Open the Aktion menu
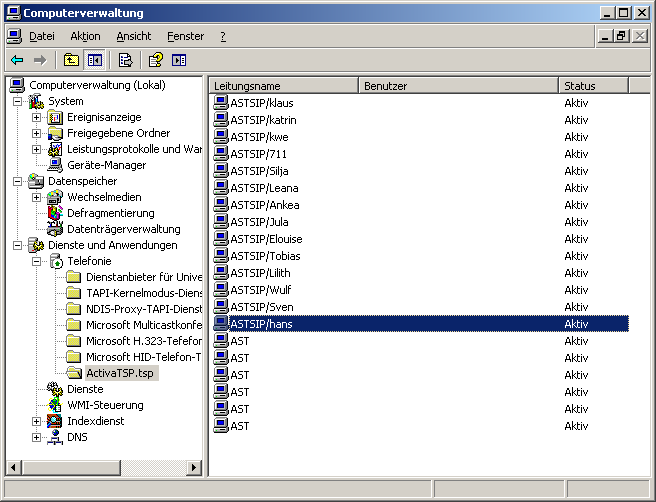The image size is (656, 502). click(x=85, y=36)
